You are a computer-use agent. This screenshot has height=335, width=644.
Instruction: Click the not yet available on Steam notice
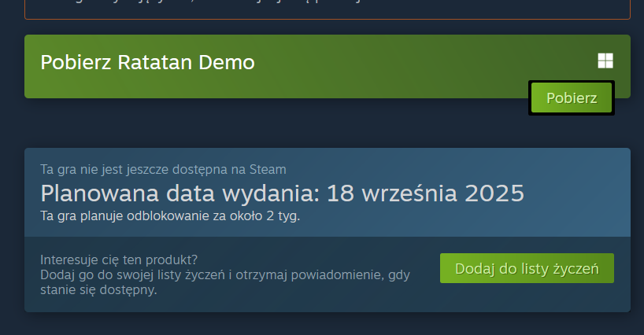click(164, 169)
